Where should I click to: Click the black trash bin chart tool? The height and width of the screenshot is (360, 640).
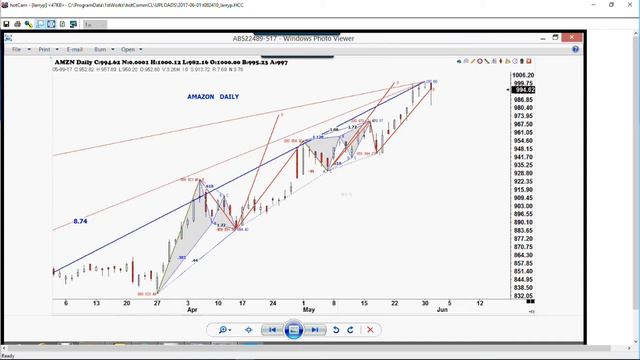point(522,61)
